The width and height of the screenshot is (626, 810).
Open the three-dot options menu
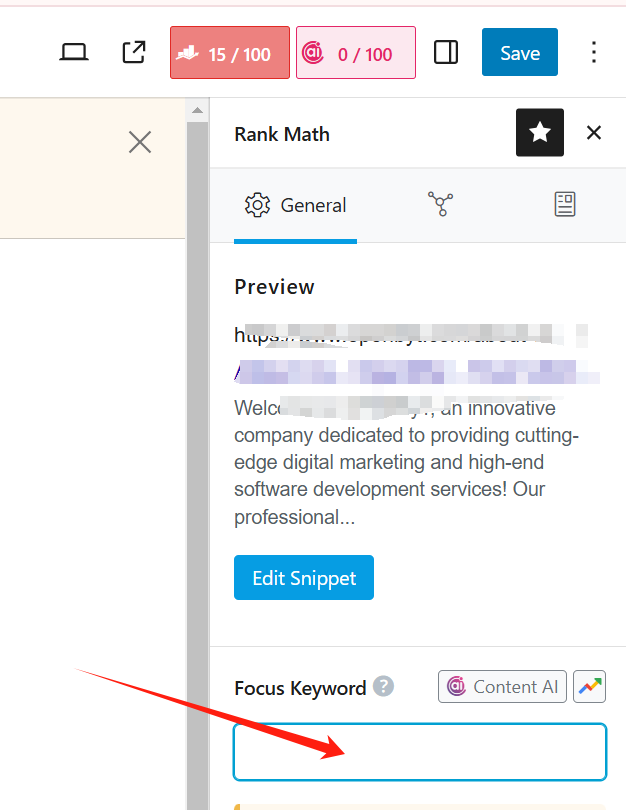[594, 52]
